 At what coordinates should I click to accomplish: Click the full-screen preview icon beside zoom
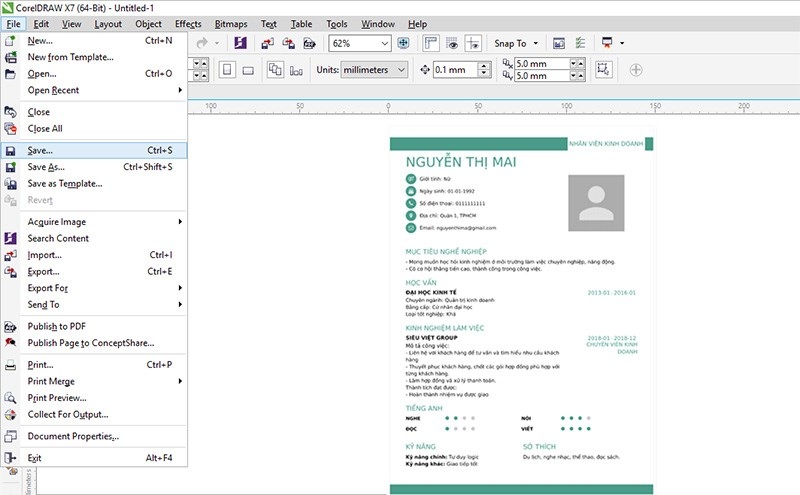403,43
